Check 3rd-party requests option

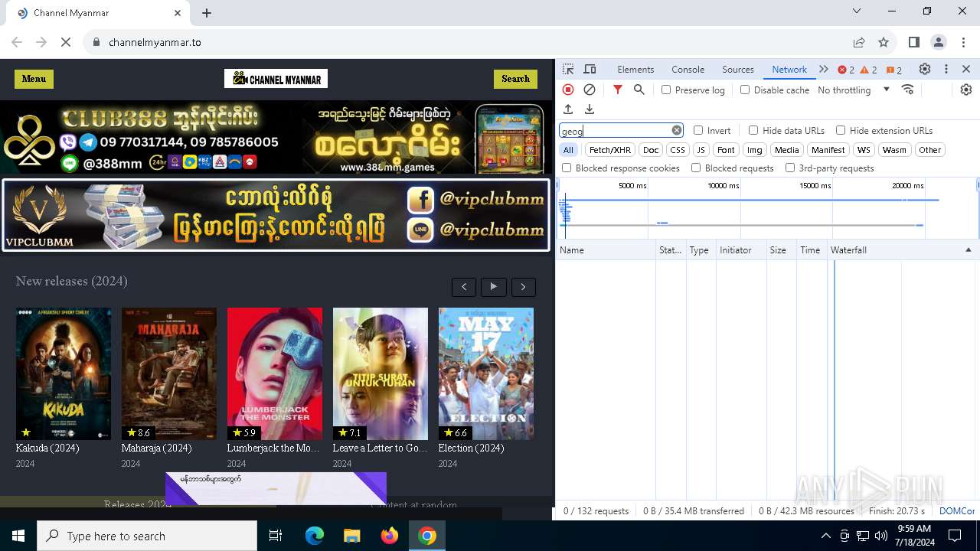(790, 168)
